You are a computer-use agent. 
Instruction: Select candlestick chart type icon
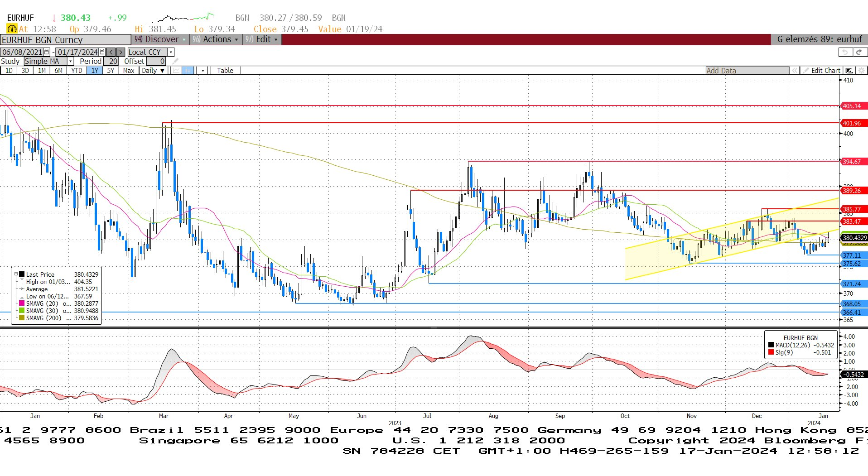coord(188,71)
